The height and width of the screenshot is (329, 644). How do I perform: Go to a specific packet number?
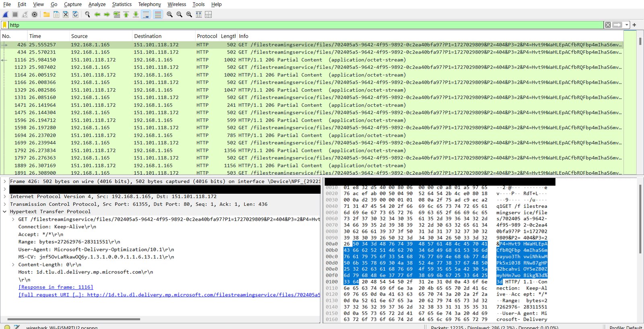[x=117, y=14]
